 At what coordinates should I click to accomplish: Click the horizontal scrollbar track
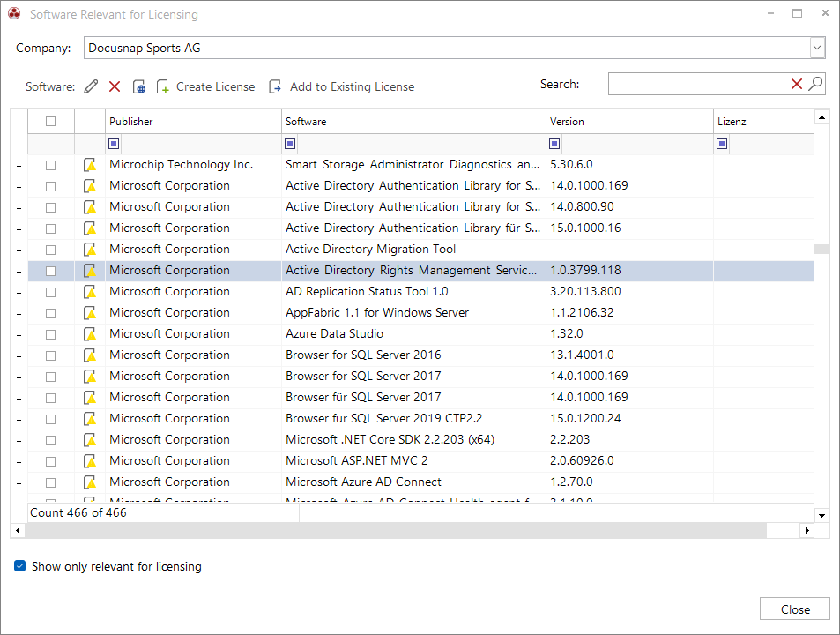[397, 531]
